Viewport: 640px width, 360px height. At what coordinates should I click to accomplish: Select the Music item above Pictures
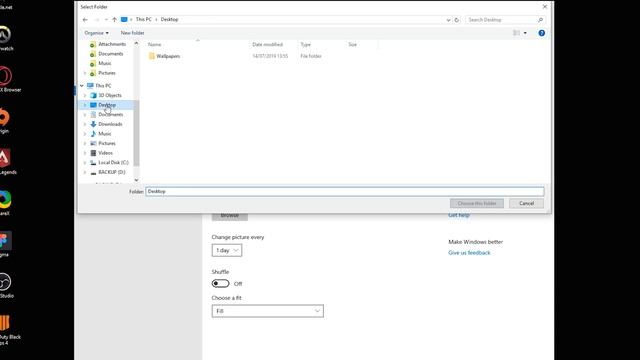104,63
